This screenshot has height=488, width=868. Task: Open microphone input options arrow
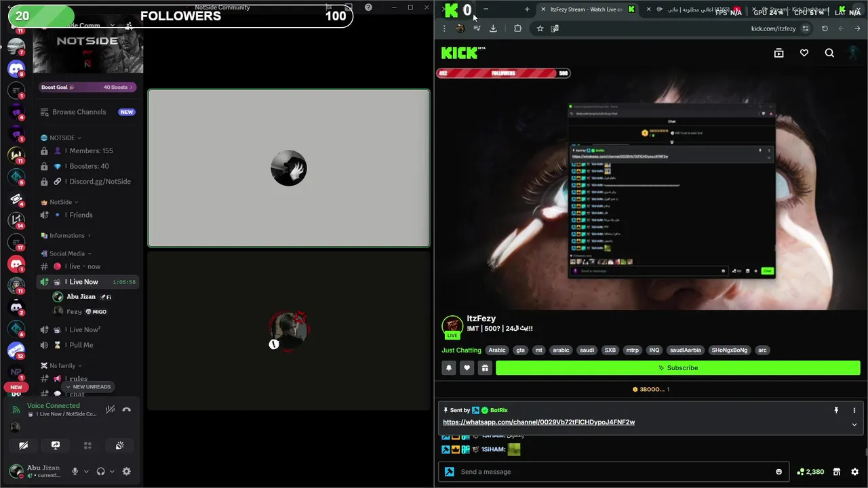click(86, 471)
